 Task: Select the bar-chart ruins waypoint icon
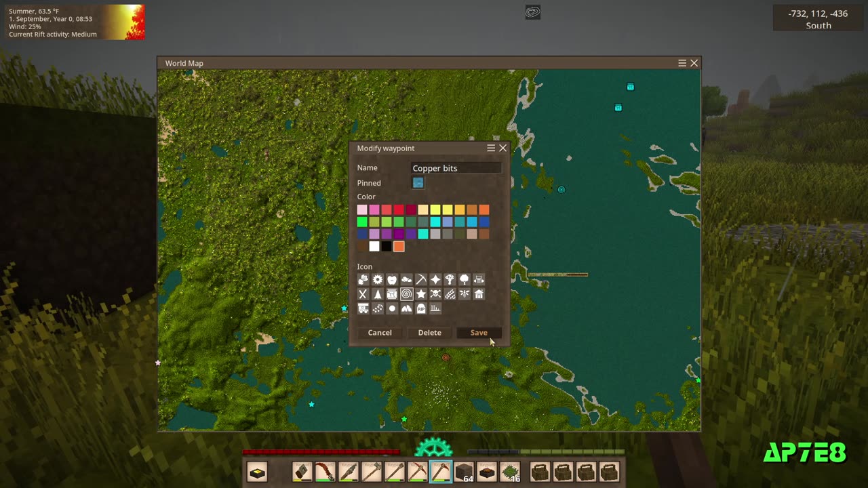(x=435, y=308)
